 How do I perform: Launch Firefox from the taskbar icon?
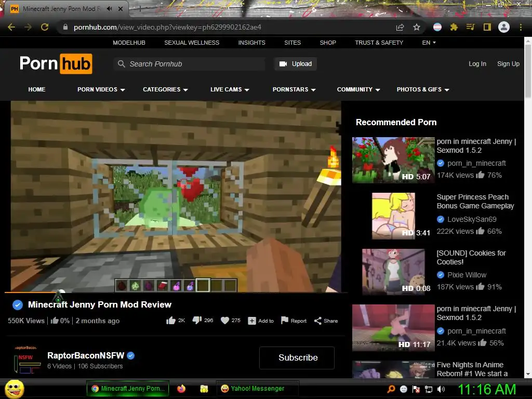click(181, 389)
